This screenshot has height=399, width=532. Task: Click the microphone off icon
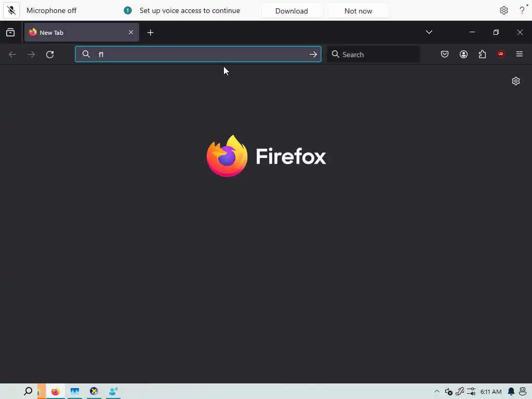pyautogui.click(x=11, y=10)
